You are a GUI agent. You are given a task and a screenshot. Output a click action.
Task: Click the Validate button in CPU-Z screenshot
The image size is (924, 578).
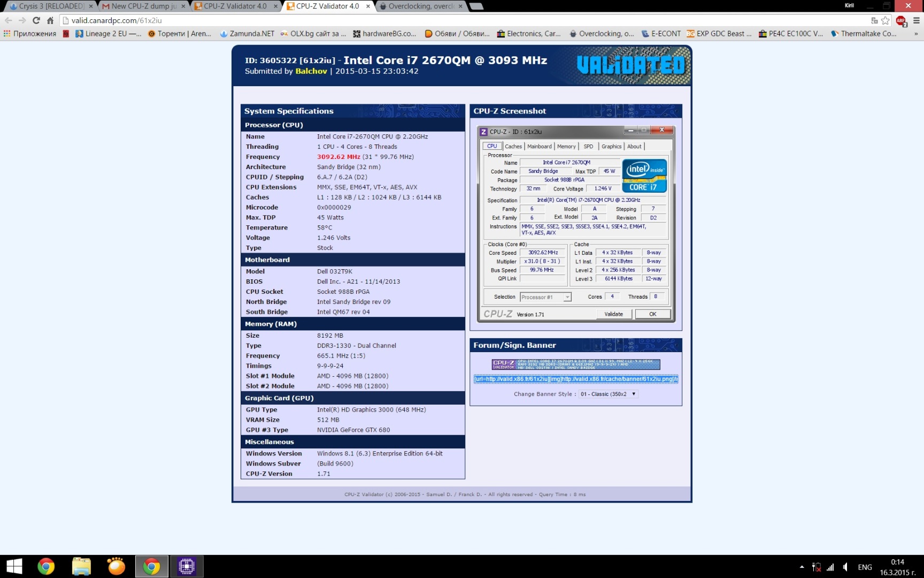pyautogui.click(x=614, y=314)
